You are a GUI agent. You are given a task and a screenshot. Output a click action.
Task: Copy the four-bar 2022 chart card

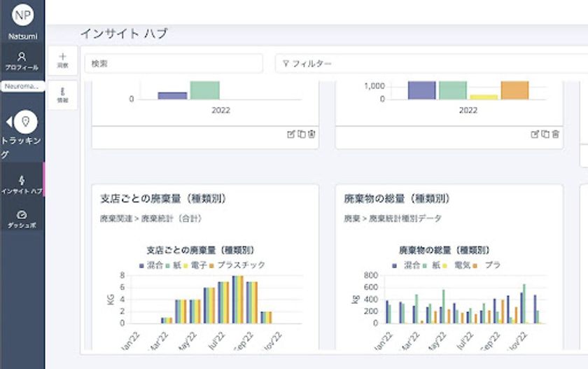[x=545, y=134]
